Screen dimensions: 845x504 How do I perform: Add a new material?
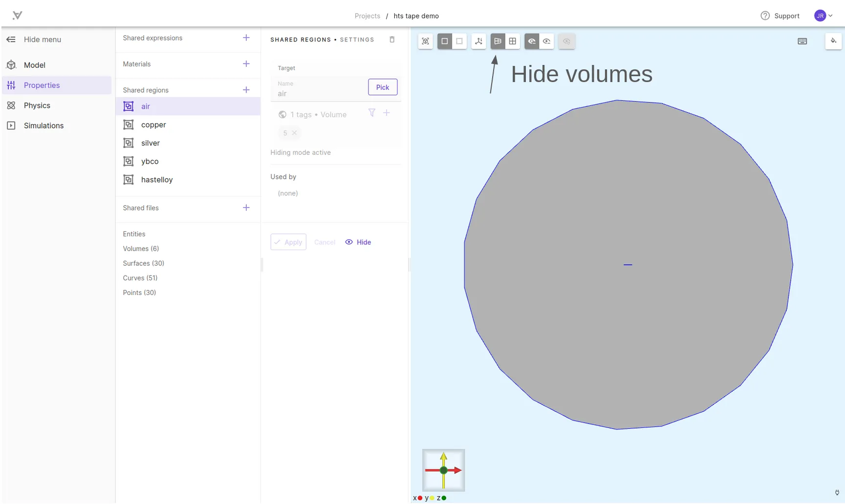tap(246, 64)
